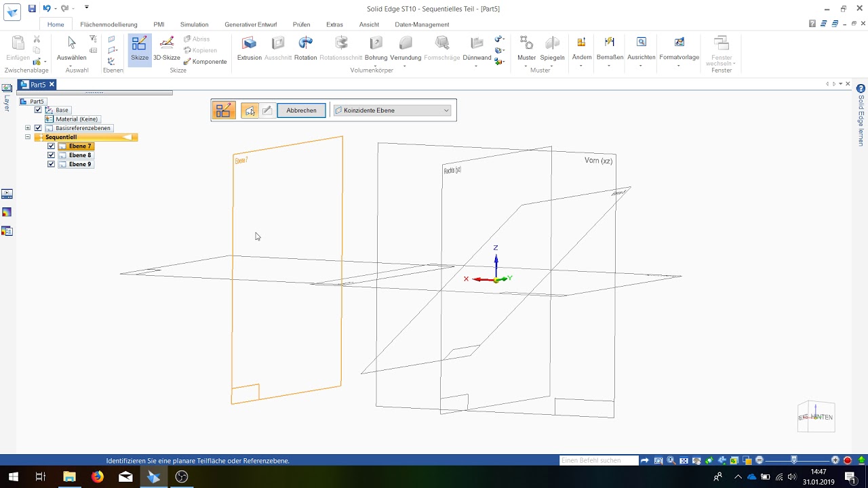This screenshot has width=868, height=488.
Task: Open the Generativer Entwurf tab
Action: coord(251,24)
